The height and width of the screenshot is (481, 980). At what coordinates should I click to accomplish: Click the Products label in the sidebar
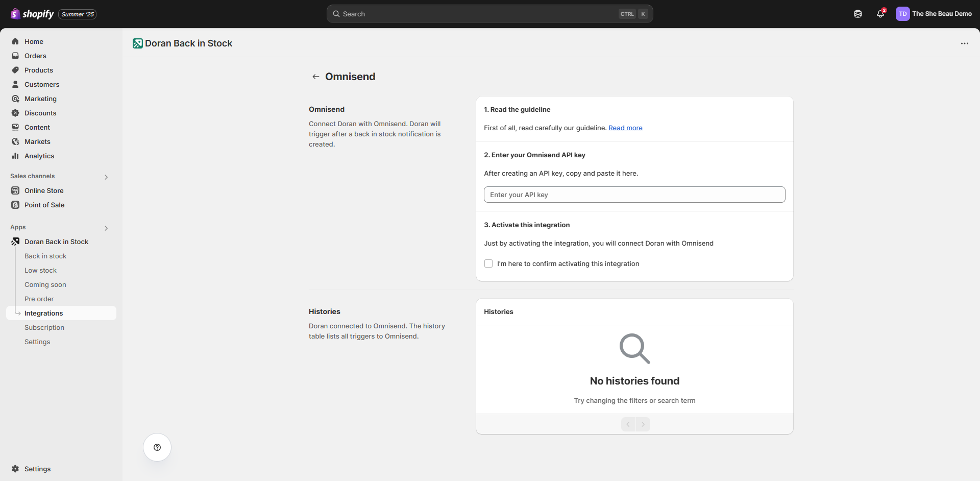click(x=39, y=70)
